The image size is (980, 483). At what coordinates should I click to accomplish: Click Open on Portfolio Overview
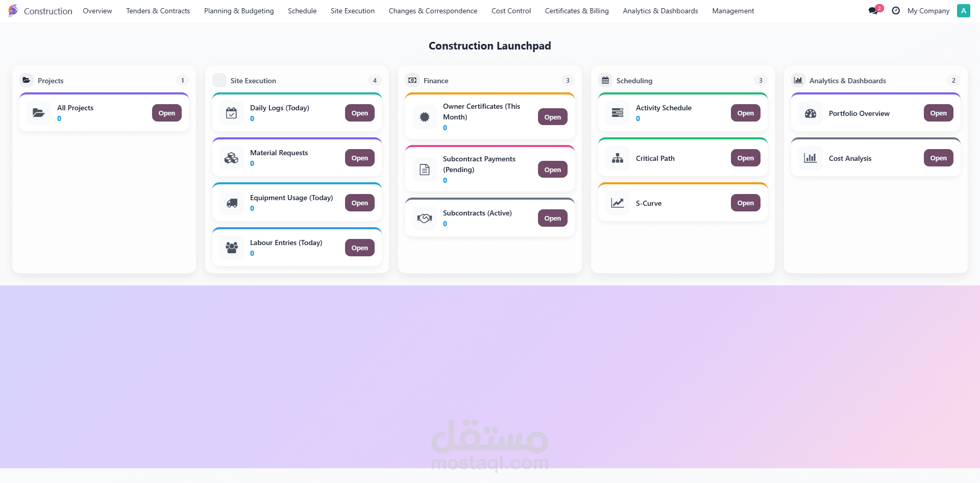pyautogui.click(x=939, y=113)
